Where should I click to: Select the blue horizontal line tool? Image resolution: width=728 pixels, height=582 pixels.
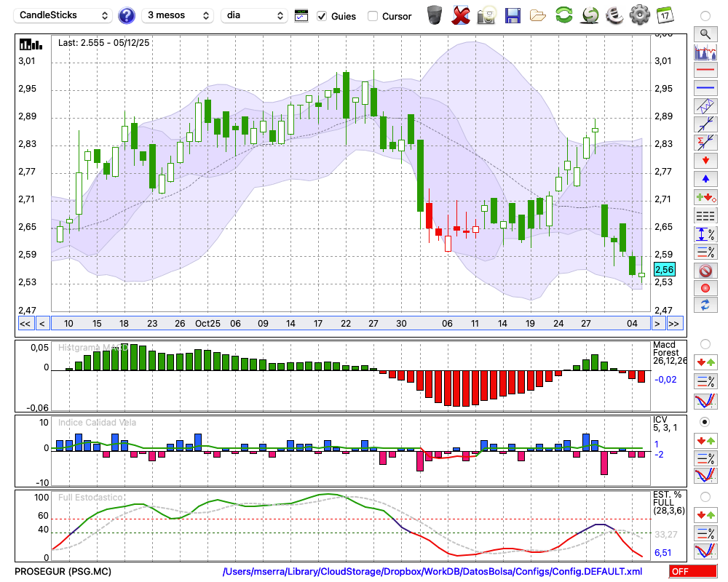click(705, 87)
